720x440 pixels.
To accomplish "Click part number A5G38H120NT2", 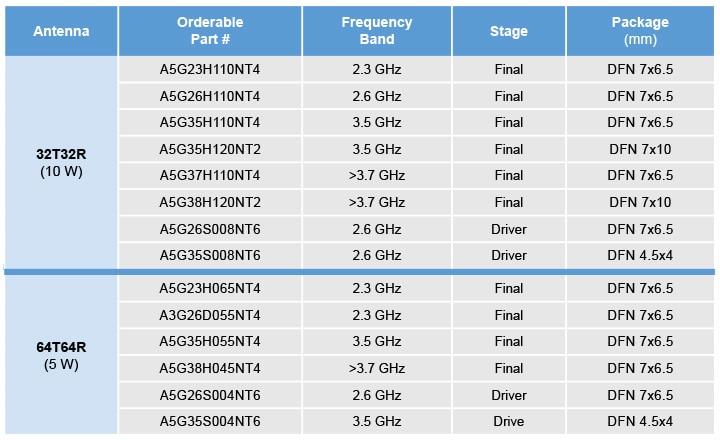I will tap(210, 202).
